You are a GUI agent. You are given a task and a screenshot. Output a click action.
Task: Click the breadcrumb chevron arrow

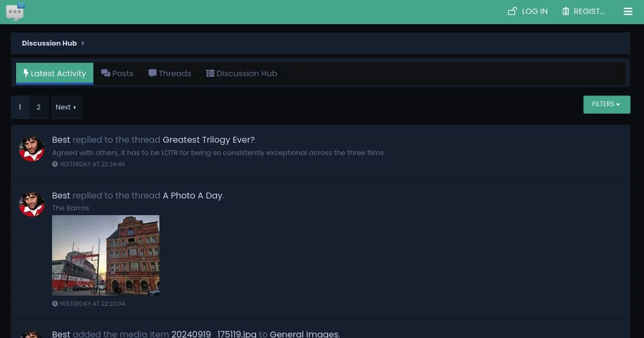click(x=83, y=43)
